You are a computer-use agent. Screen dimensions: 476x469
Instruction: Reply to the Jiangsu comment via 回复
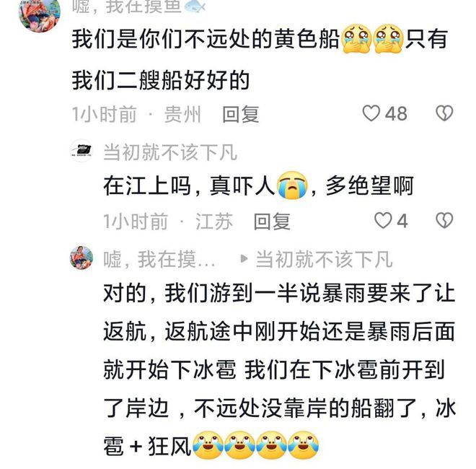coord(272,222)
